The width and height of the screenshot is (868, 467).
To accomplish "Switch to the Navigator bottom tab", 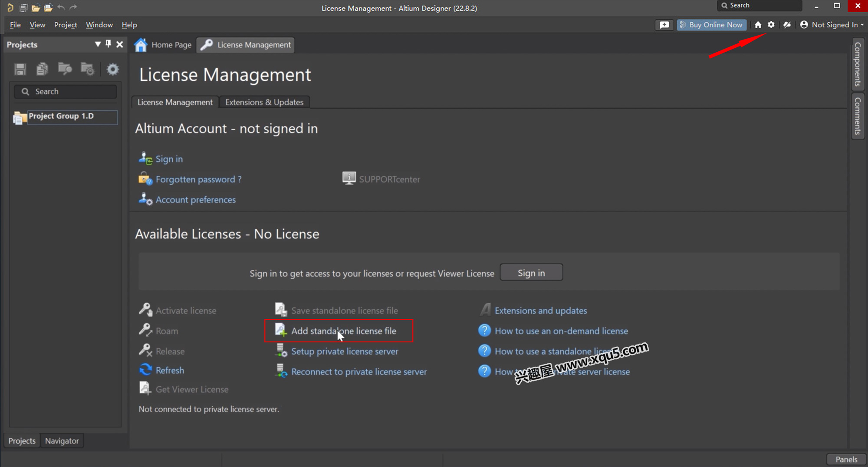I will [x=62, y=441].
